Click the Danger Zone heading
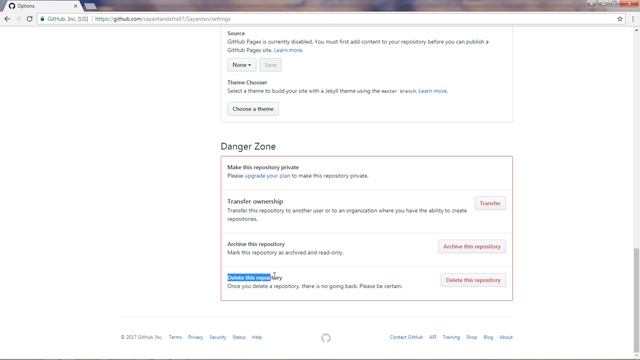The width and height of the screenshot is (640, 360). pyautogui.click(x=248, y=147)
